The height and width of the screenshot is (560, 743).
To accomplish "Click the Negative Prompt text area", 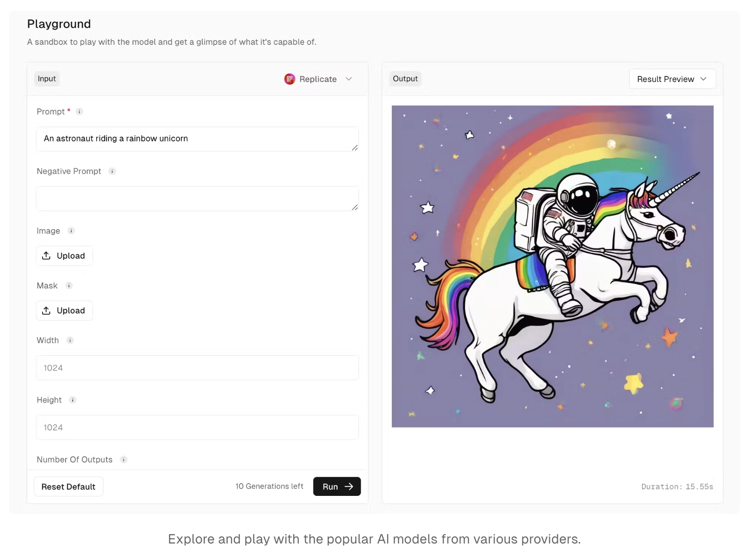I will pos(197,198).
